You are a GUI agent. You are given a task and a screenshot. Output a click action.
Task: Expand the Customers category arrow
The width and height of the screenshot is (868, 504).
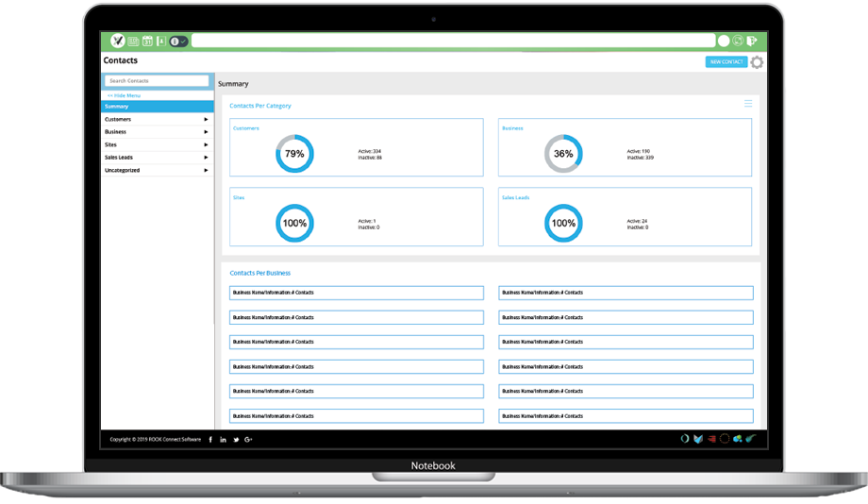(x=206, y=120)
